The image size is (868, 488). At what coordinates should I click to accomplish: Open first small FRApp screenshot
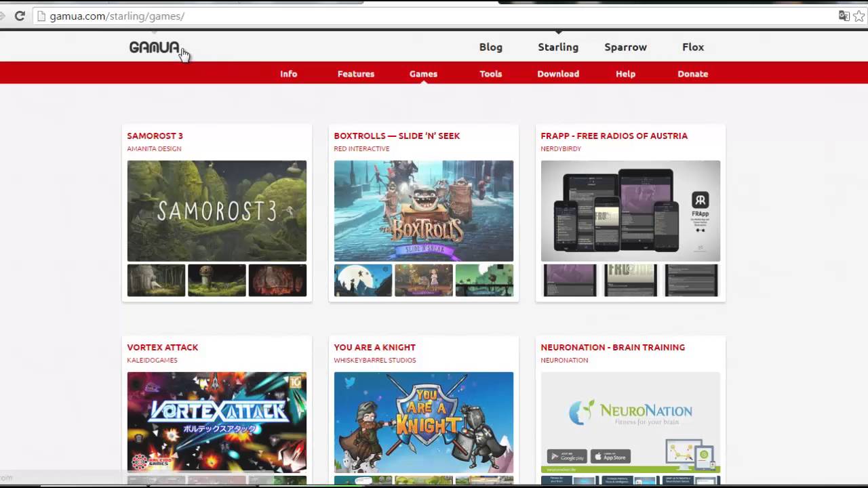tap(570, 281)
